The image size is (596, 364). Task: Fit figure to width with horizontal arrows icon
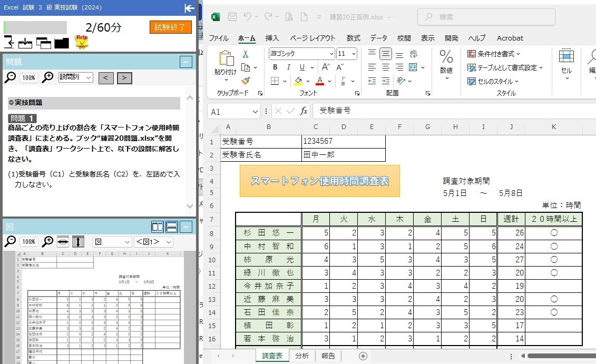pyautogui.click(x=63, y=242)
